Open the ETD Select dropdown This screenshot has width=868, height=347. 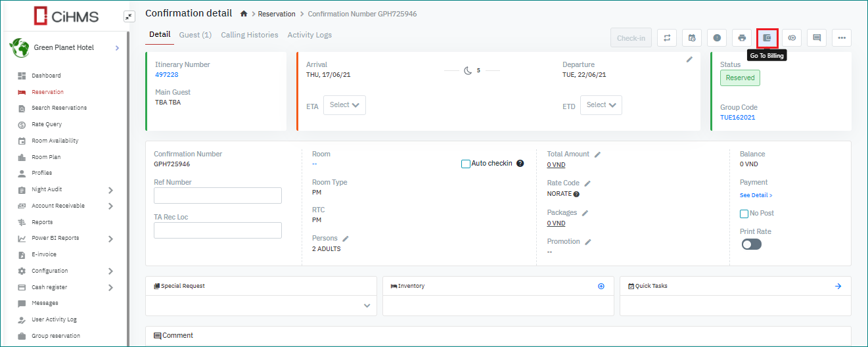coord(601,105)
